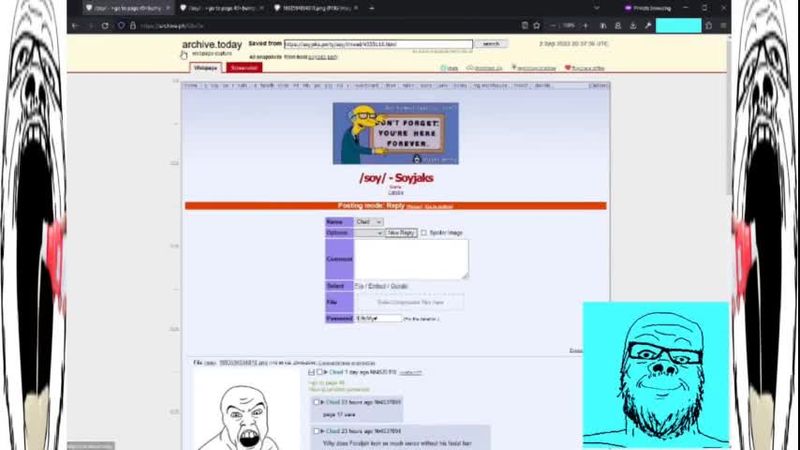Click the lock icon in the address bar
This screenshot has height=450, width=800.
[x=132, y=25]
